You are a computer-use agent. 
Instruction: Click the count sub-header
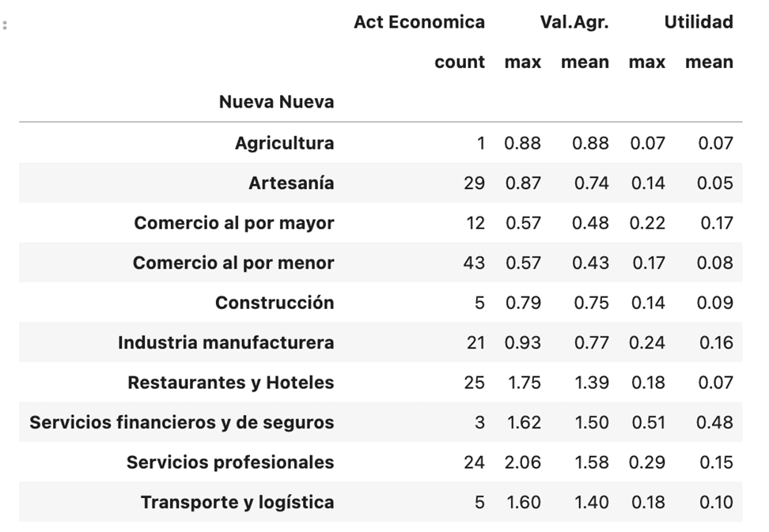pos(460,62)
